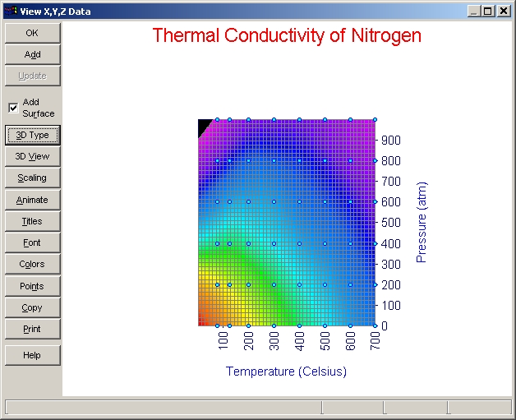516x420 pixels.
Task: Maximize the View X,Y,Z Data window
Action: click(488, 11)
